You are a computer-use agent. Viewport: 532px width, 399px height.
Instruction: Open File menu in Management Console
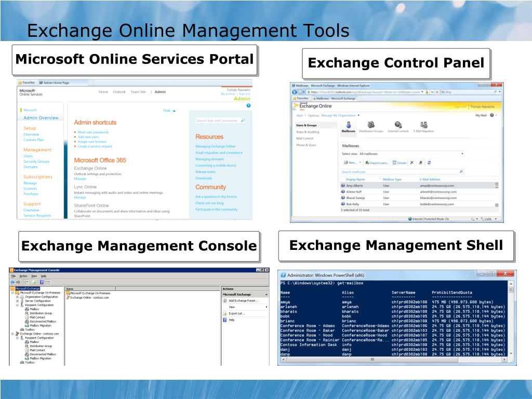coord(13,276)
